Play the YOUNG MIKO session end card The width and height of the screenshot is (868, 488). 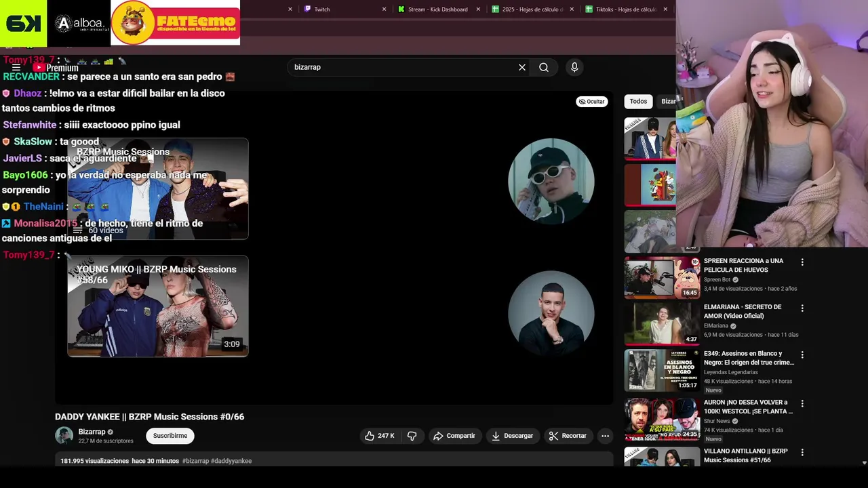coord(158,306)
